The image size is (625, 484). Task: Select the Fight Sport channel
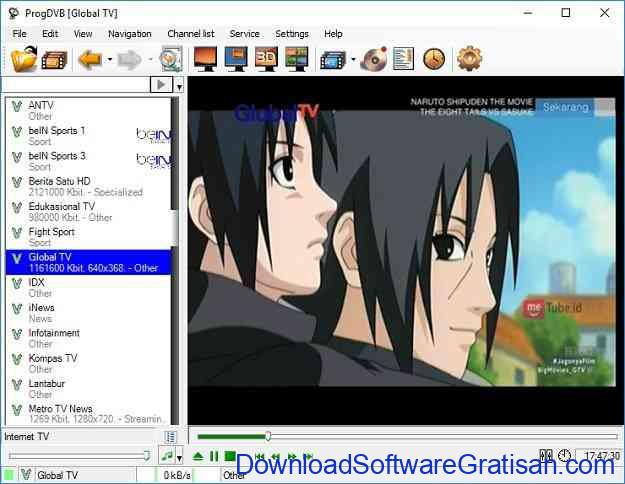(88, 237)
